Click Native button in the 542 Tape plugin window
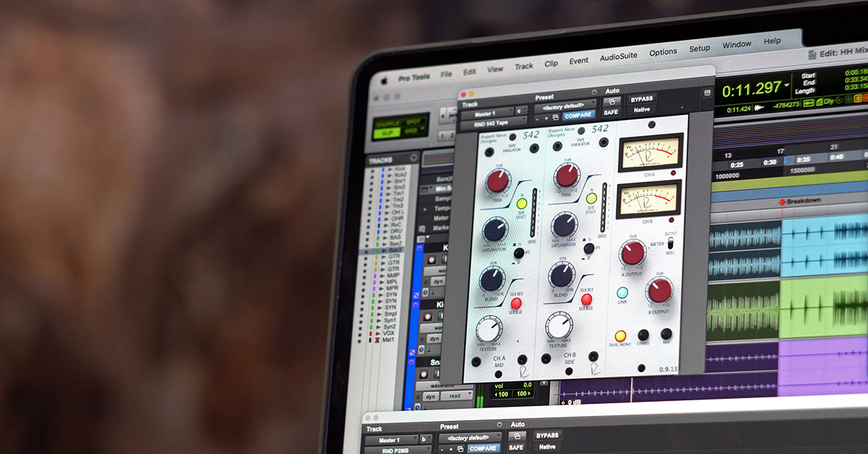The image size is (868, 454). coord(642,110)
